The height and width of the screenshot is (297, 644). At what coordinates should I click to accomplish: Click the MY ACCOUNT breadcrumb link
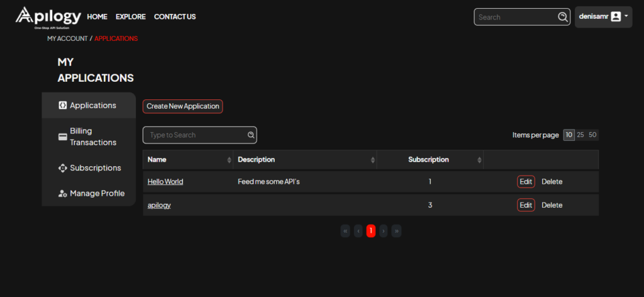click(x=67, y=38)
